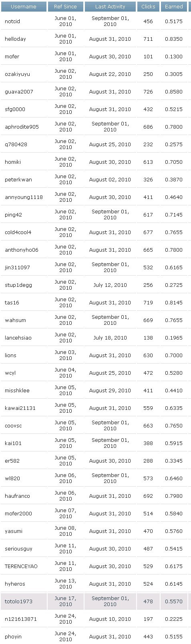This screenshot has height=644, width=191.
Task: Click lancehsiao's clicks value 138
Action: [148, 338]
